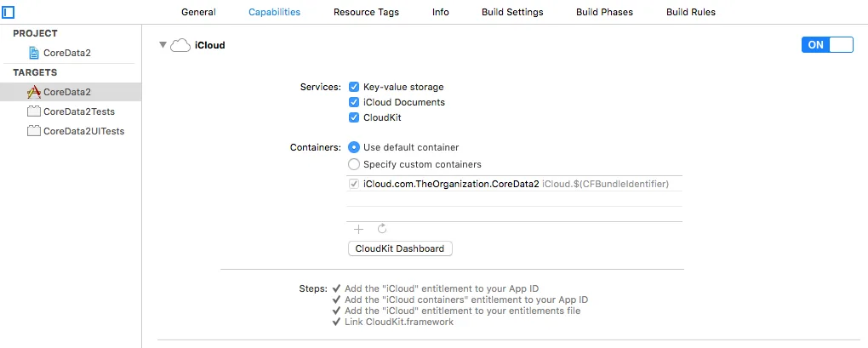Click the entitlements file step text

[x=462, y=311]
